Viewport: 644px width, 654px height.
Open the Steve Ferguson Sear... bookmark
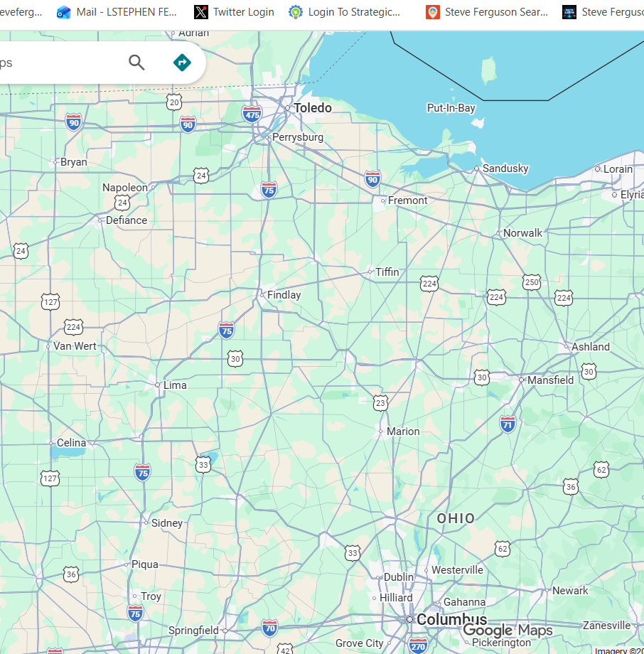pyautogui.click(x=487, y=12)
